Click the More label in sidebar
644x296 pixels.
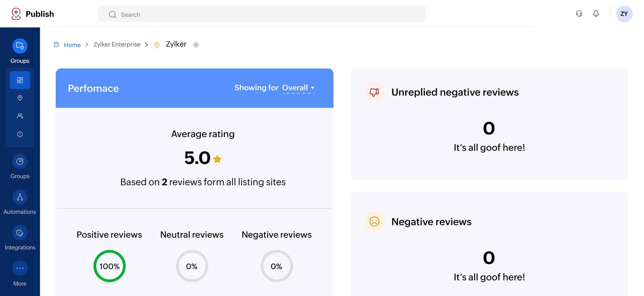click(x=20, y=284)
